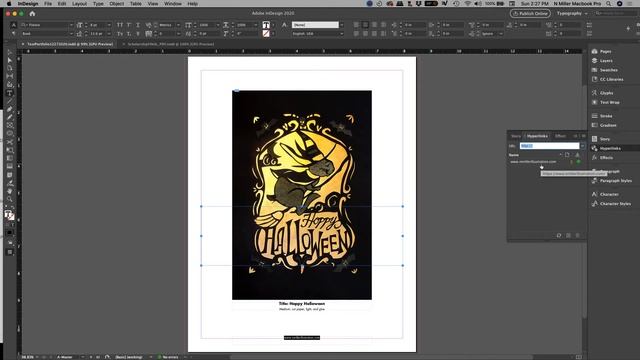The height and width of the screenshot is (360, 640).
Task: Select the Selection tool in the toolbox
Action: pyautogui.click(x=9, y=52)
